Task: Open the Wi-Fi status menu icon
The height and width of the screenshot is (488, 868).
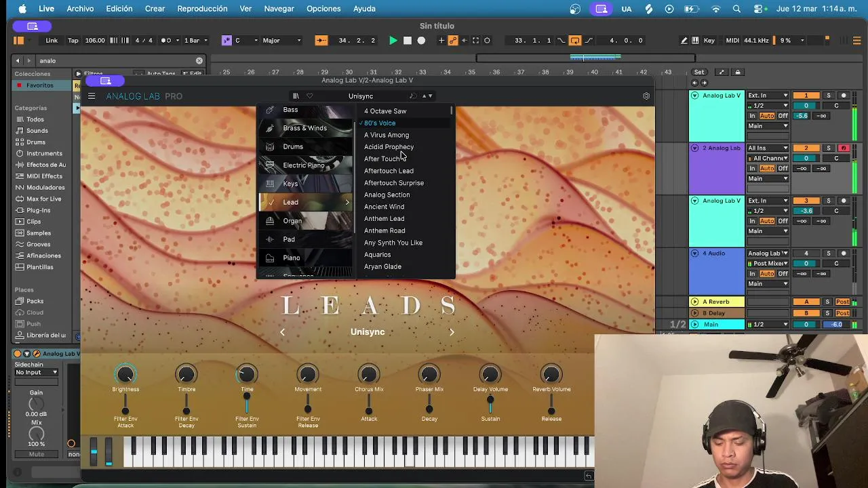Action: coord(716,9)
